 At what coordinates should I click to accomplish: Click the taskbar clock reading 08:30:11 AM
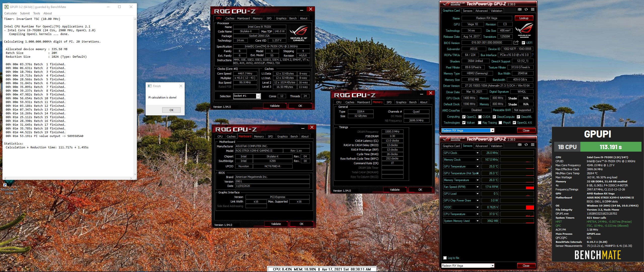[360, 269]
